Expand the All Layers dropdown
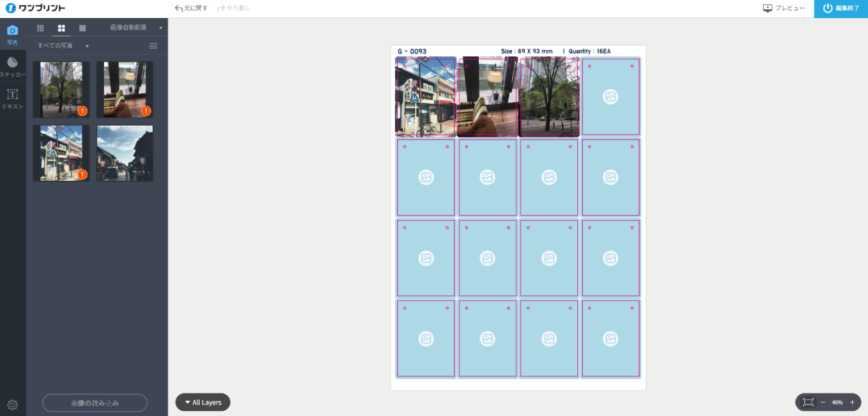Screen dimensions: 868x416 [203, 402]
